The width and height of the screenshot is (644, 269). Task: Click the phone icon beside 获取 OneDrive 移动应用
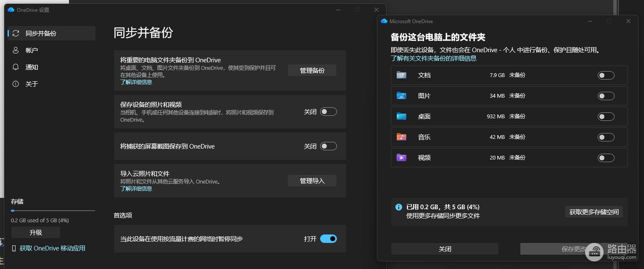pos(14,248)
